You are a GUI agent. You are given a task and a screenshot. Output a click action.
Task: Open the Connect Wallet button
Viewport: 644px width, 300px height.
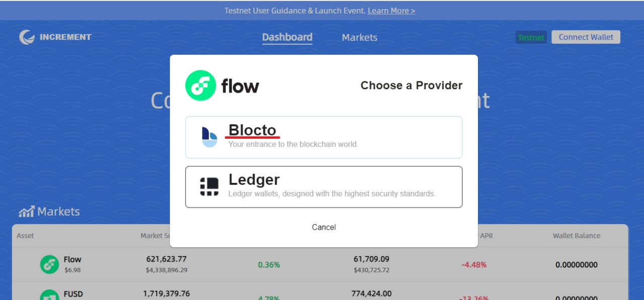click(x=586, y=37)
